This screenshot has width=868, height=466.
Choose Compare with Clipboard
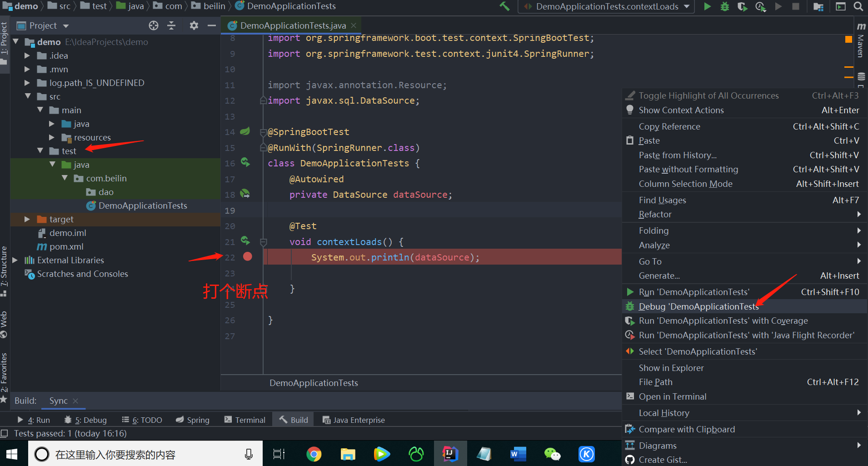(744, 429)
